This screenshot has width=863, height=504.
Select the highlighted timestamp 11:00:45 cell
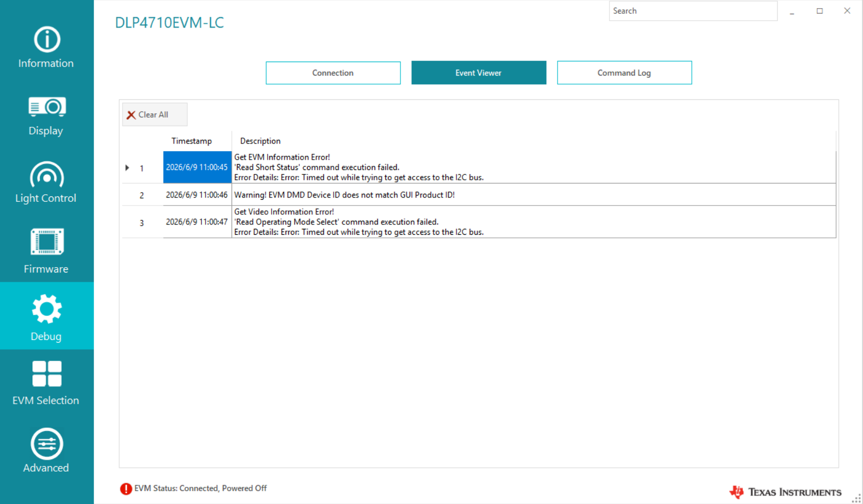coord(197,167)
